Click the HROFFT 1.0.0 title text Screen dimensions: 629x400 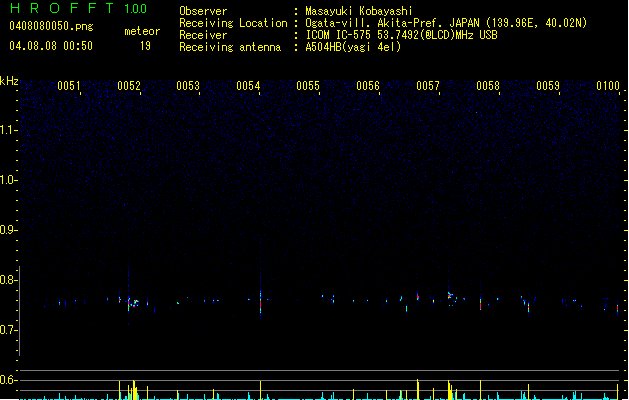coord(78,8)
